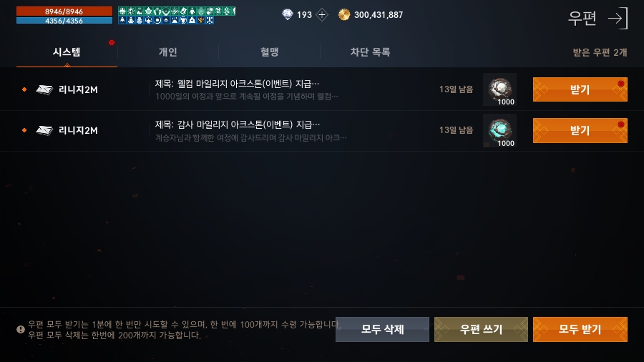Select the 시스템 tab
The width and height of the screenshot is (644, 362).
point(67,52)
